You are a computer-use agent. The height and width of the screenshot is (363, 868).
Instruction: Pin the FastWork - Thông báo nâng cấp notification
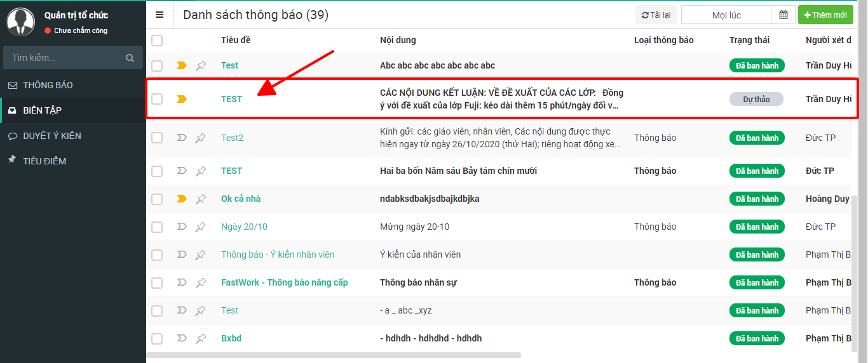201,282
